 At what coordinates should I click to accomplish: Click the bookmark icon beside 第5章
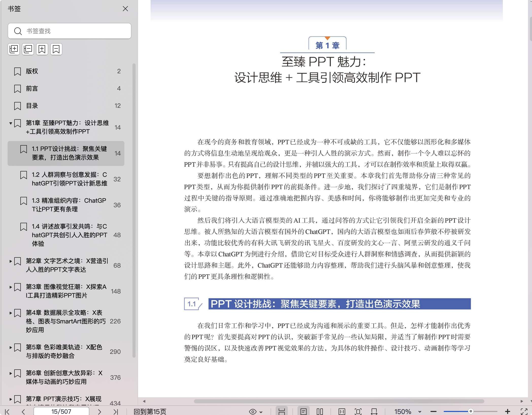point(17,348)
